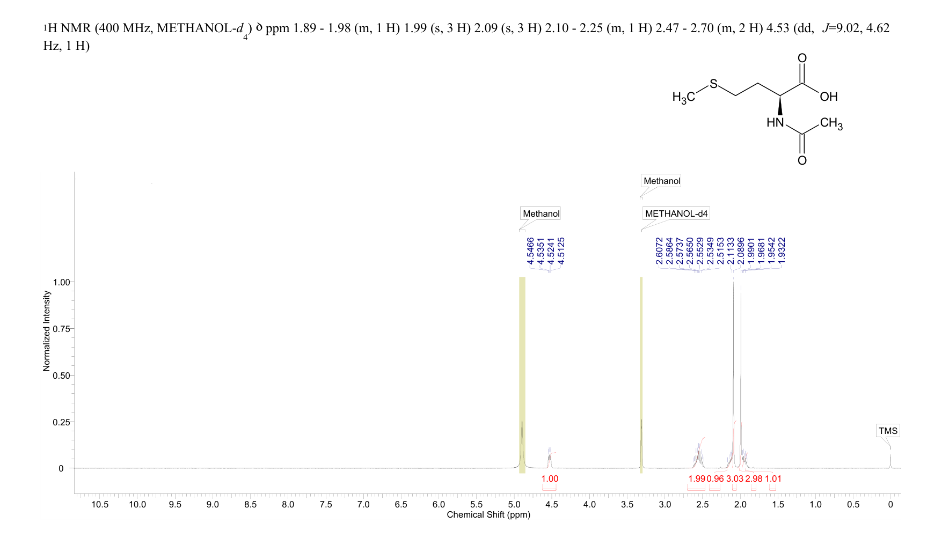Viewport: 942px width, 560px height.
Task: Select the peak label 4.5241
Action: 551,251
